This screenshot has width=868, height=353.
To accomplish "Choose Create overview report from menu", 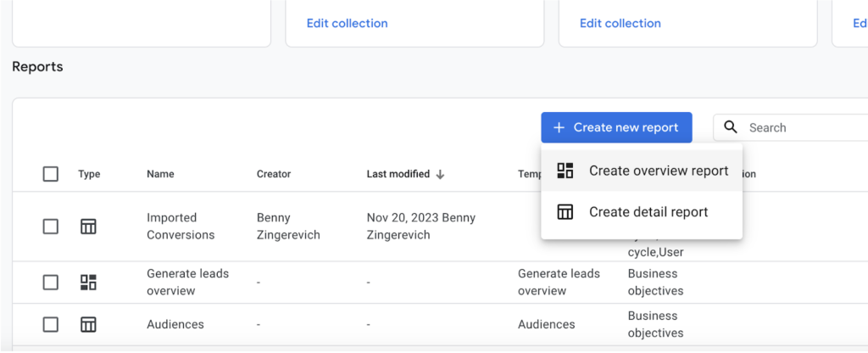I will pos(658,171).
